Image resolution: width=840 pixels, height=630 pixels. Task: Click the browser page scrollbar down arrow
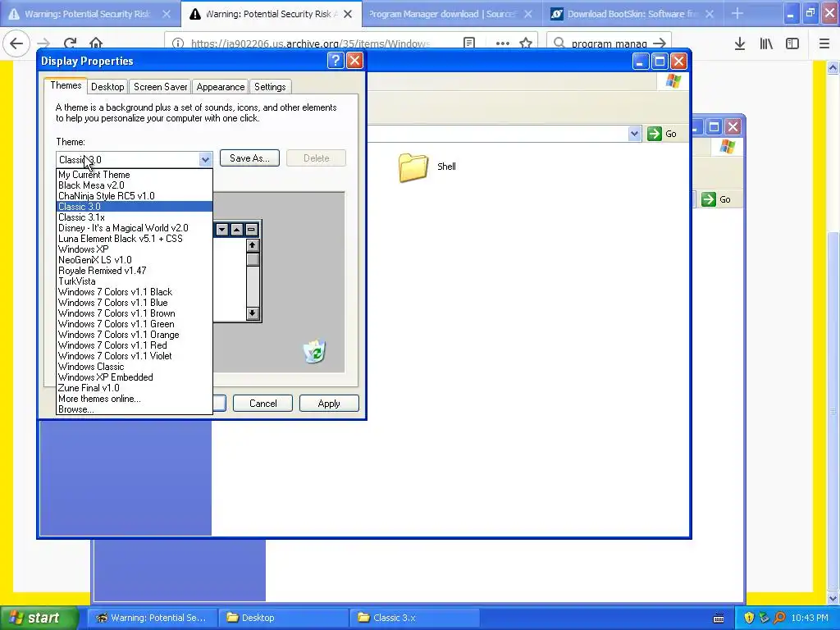pos(833,598)
